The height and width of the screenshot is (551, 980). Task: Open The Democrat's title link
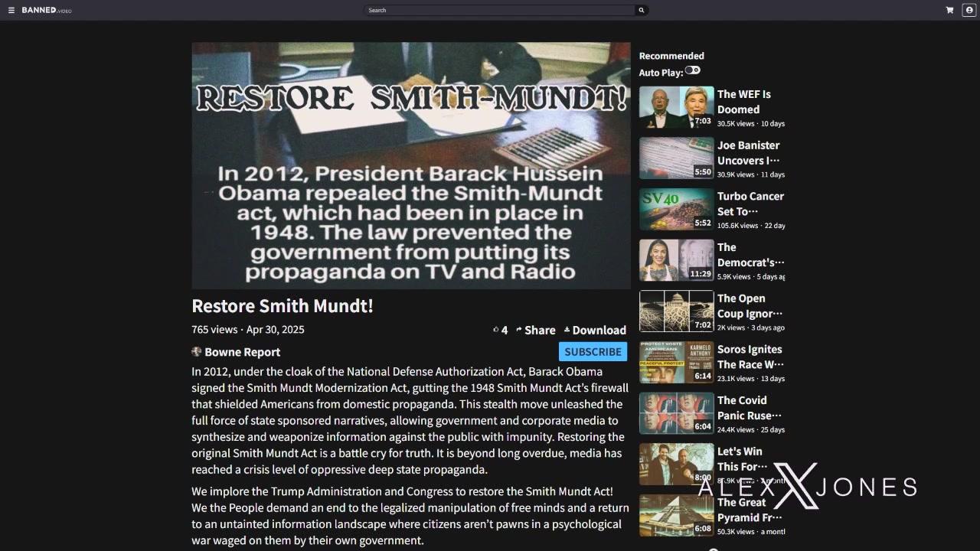click(750, 255)
